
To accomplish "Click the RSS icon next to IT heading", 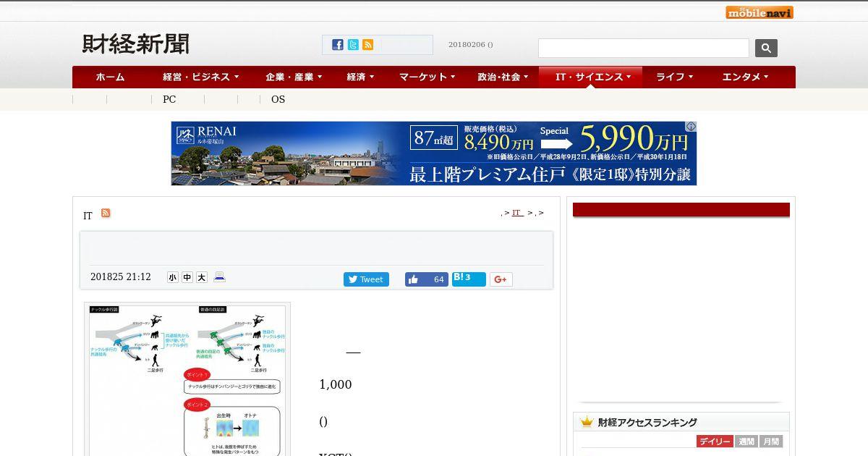I will [x=106, y=213].
